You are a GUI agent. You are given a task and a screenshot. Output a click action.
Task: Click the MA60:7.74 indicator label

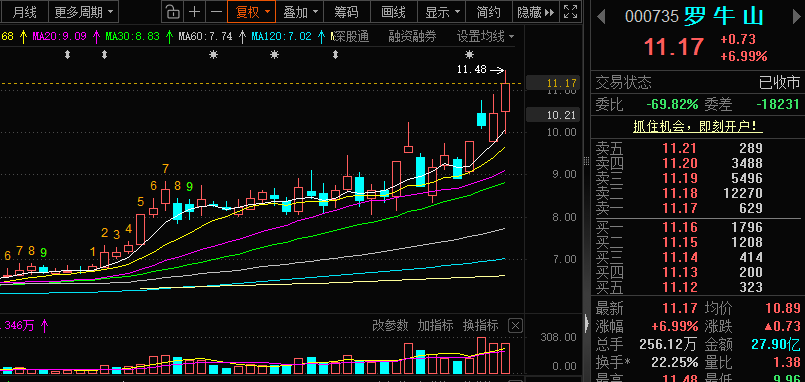(205, 36)
